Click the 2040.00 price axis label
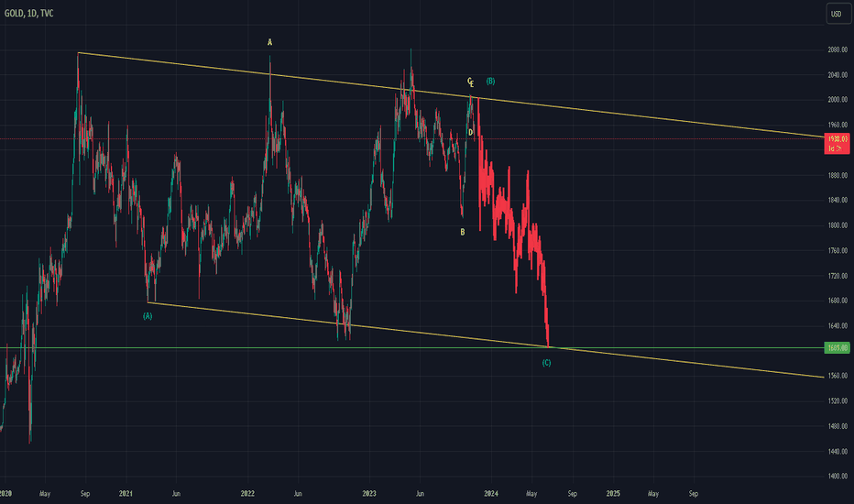 click(x=838, y=74)
